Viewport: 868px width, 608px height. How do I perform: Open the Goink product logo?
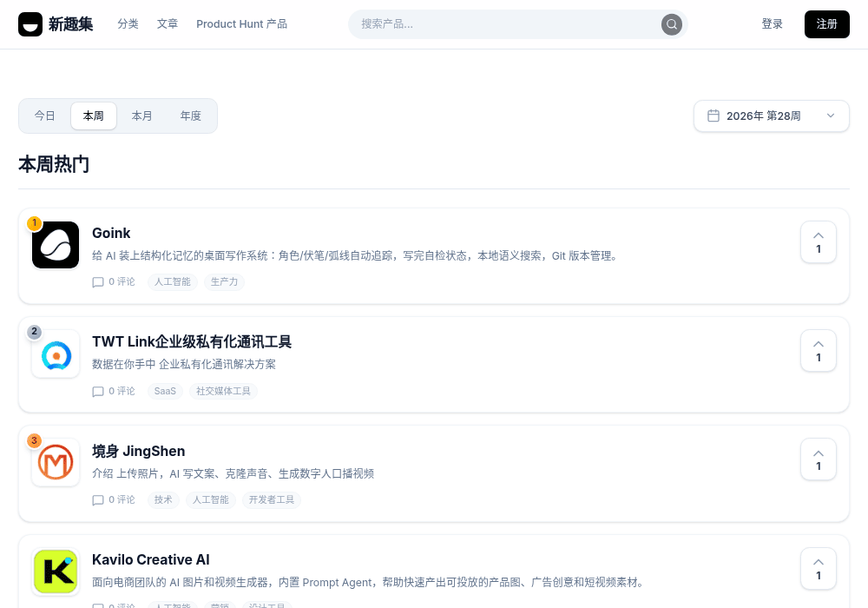pos(56,245)
